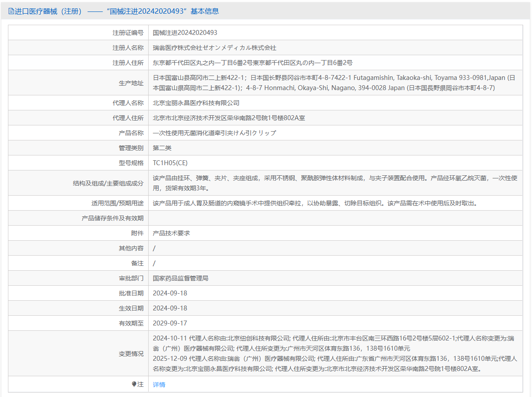Click the header title 进口医疗器械（注册）
This screenshot has width=532, height=397.
[x=49, y=11]
